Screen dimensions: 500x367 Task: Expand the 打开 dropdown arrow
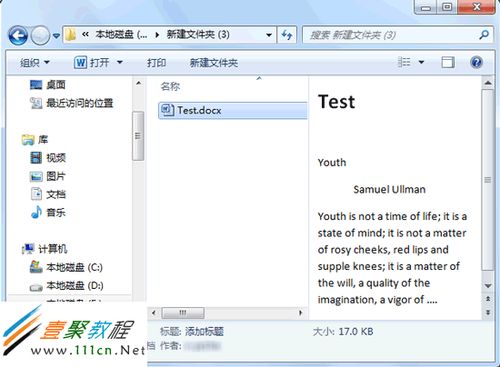click(120, 62)
